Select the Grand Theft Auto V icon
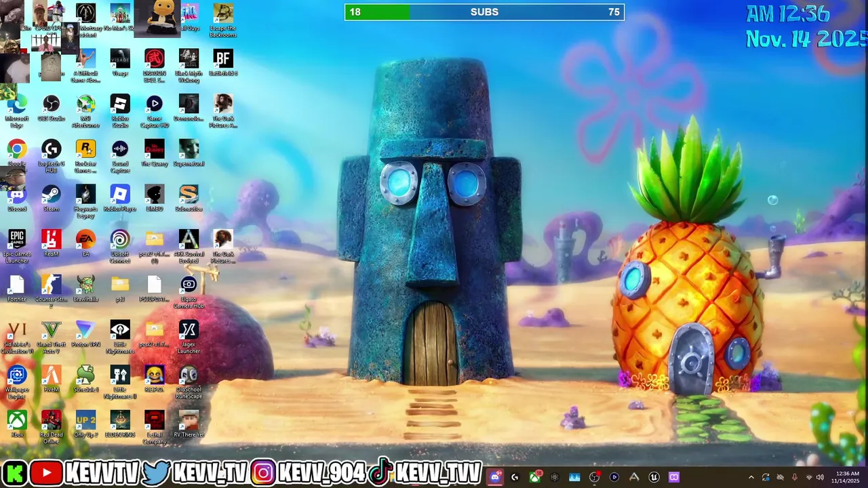The width and height of the screenshot is (868, 488). 51,338
